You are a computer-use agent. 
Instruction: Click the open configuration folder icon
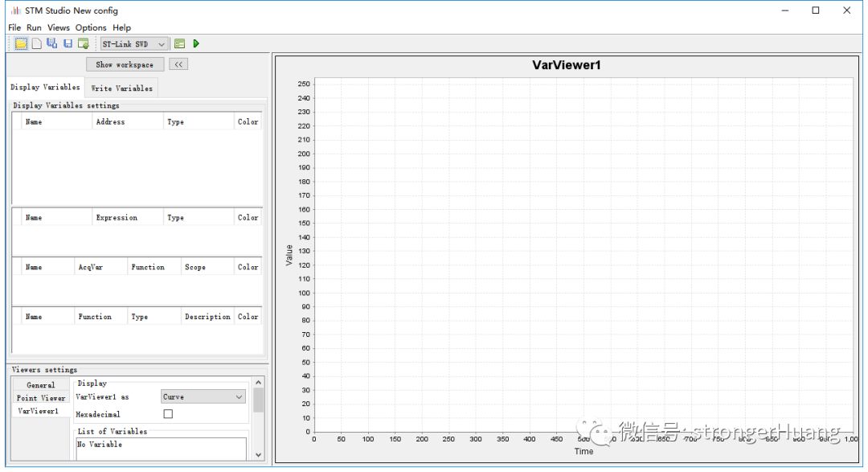(21, 43)
